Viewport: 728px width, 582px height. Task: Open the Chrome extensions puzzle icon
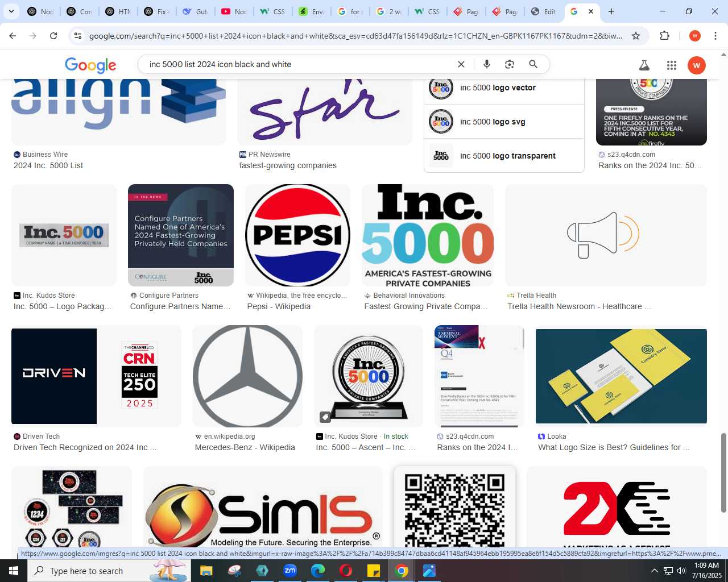664,36
